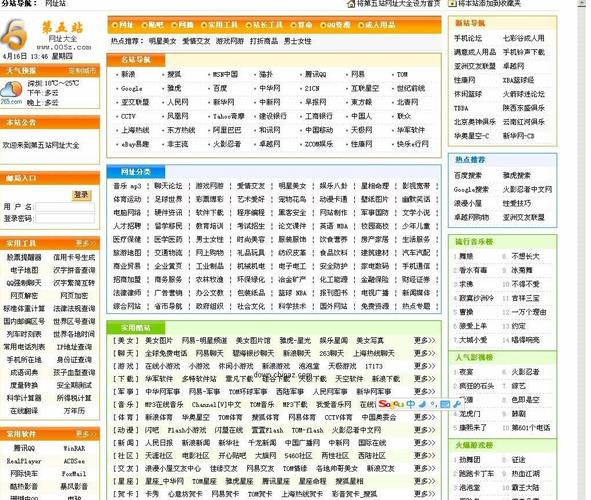Image resolution: width=591 pixels, height=500 pixels.
Task: Open the 新浪 link in 名站导航
Action: (128, 74)
